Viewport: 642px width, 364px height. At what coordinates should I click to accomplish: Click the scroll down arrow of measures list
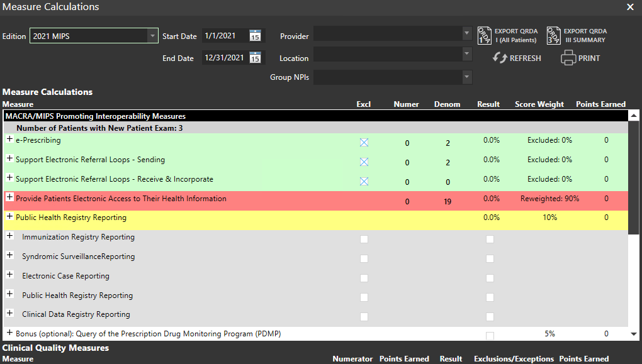coord(633,334)
